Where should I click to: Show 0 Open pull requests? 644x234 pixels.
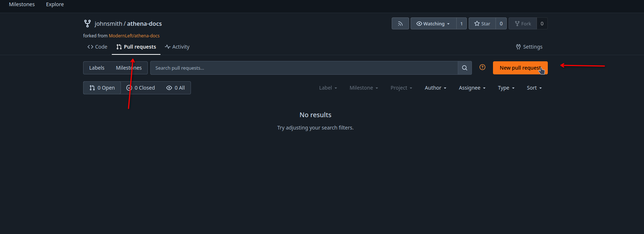(102, 88)
